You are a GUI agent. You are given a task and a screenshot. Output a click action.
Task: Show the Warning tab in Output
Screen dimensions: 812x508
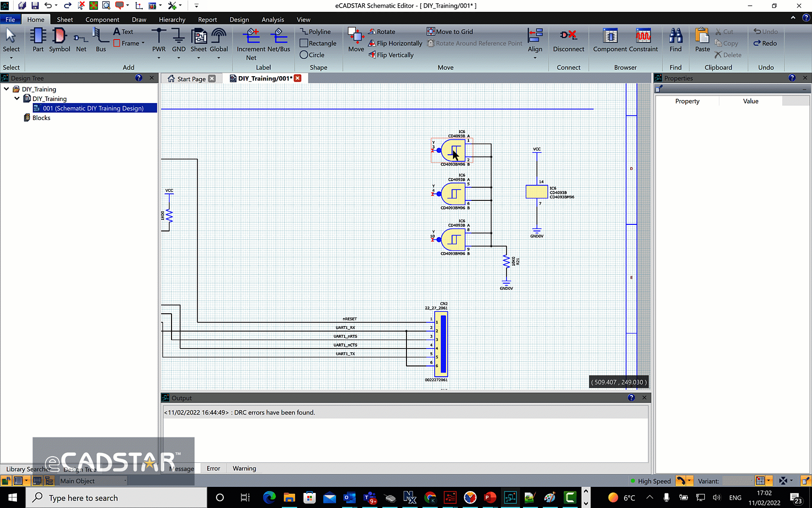click(244, 468)
